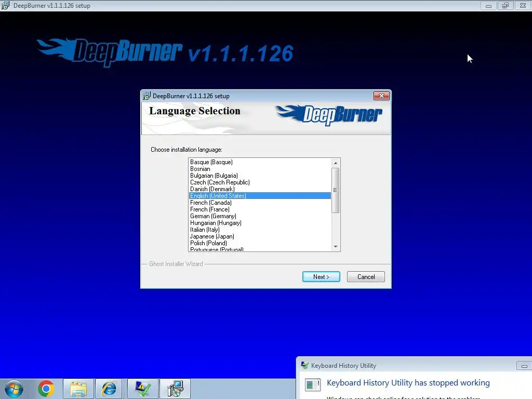
Task: Restore down the outer DeepBurner setup window
Action: (506, 6)
